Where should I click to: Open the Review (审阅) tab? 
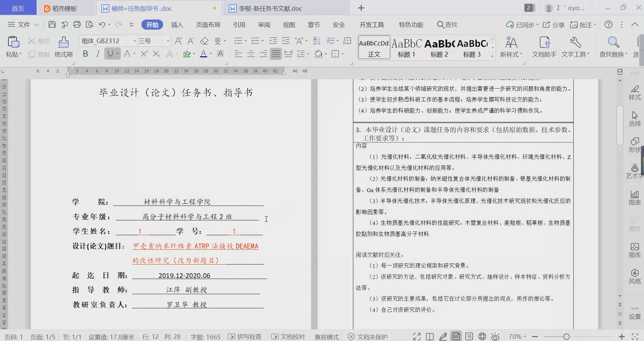(x=264, y=25)
